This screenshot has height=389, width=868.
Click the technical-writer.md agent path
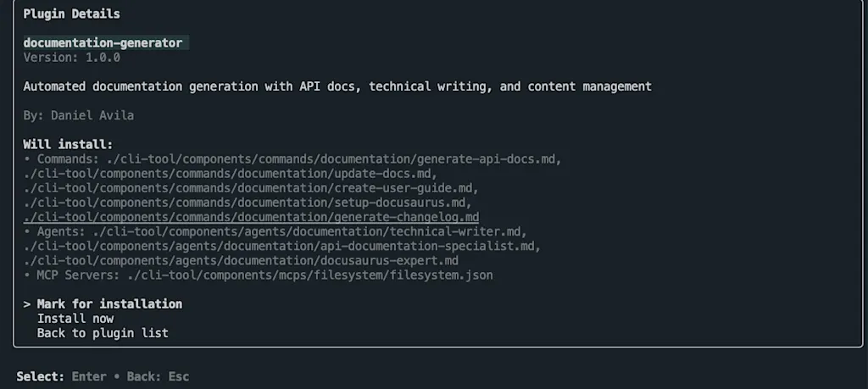(x=310, y=232)
